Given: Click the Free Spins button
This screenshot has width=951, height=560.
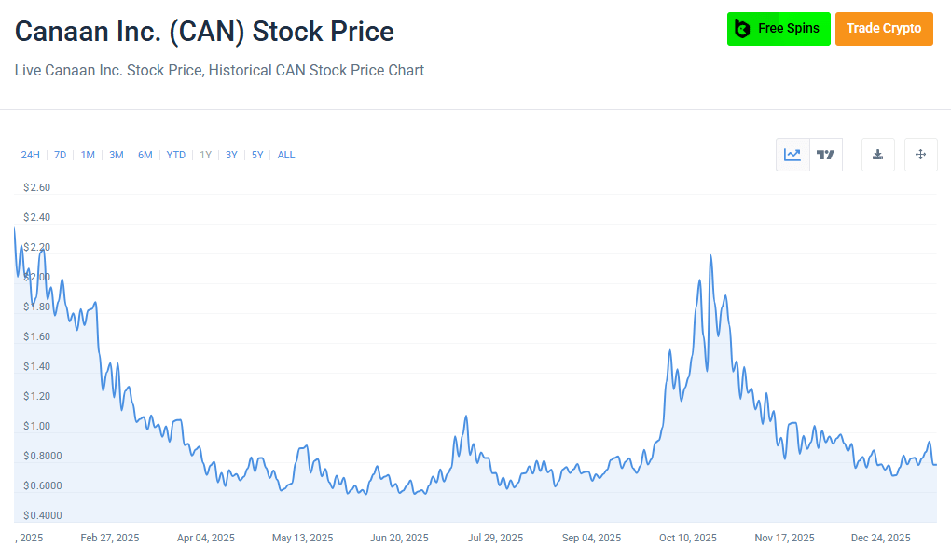Looking at the screenshot, I should [x=779, y=29].
